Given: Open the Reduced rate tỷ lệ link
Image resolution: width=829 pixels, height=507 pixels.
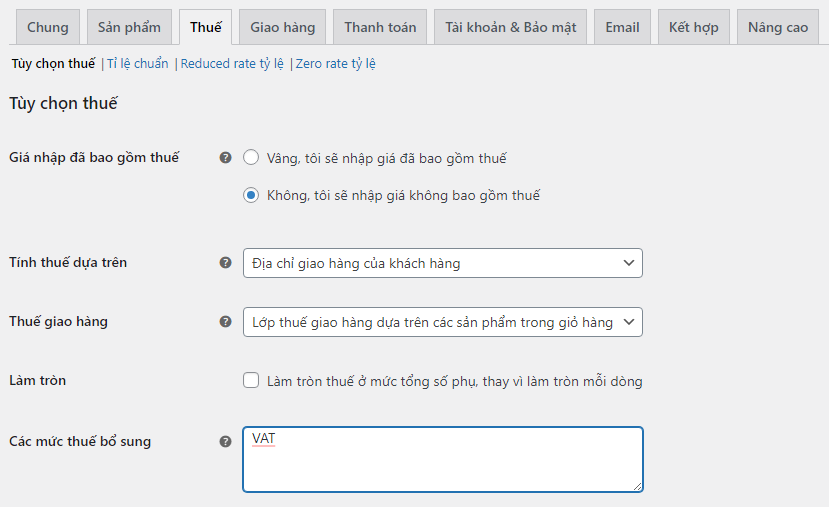Looking at the screenshot, I should (234, 64).
